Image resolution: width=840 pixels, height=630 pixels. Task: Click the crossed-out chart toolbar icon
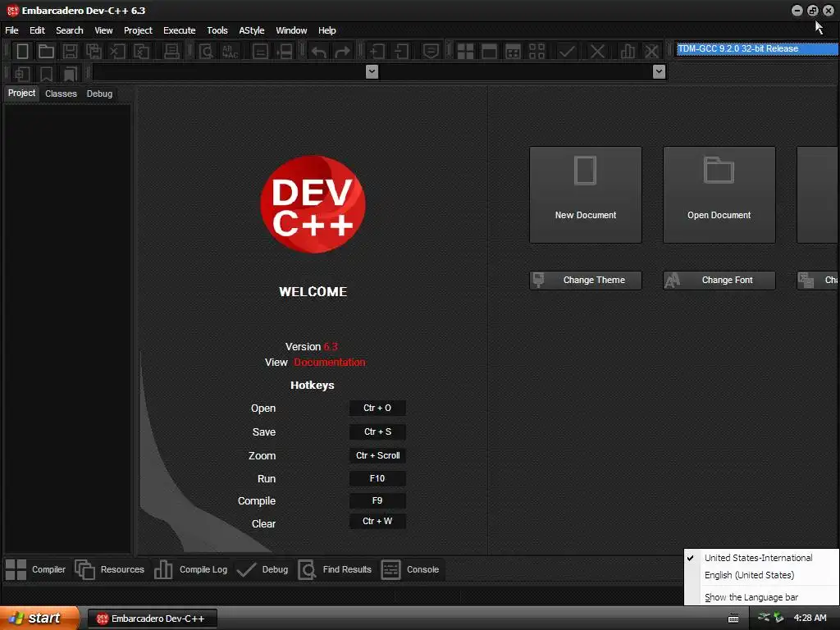(651, 52)
